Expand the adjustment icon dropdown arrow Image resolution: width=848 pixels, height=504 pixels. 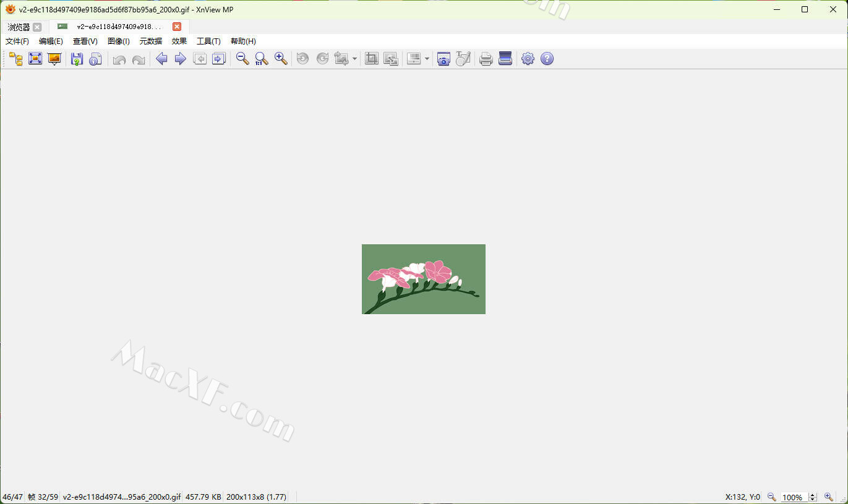427,59
